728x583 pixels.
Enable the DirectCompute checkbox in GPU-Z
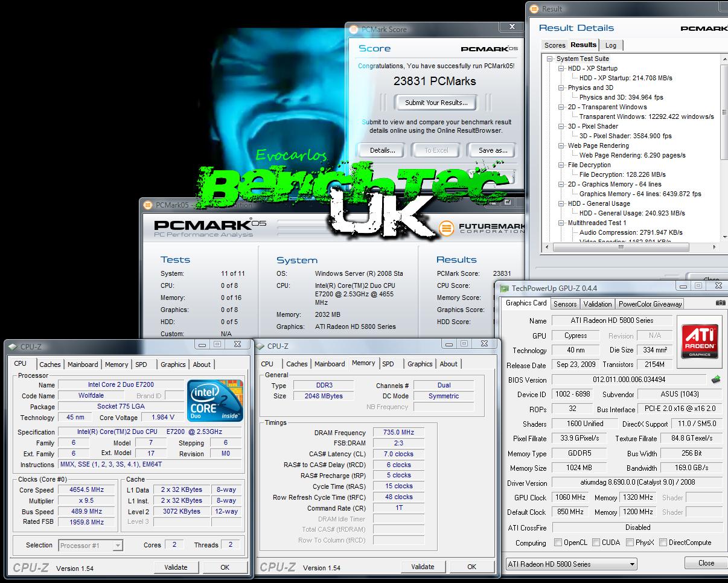662,543
